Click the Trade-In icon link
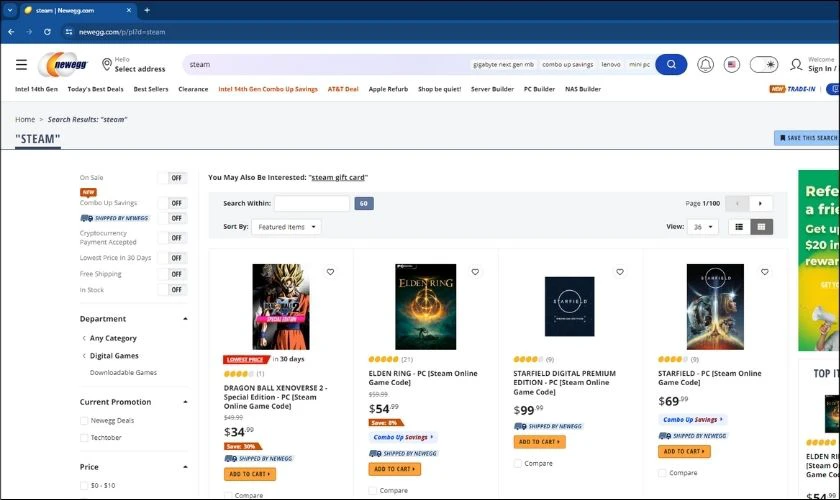 793,89
